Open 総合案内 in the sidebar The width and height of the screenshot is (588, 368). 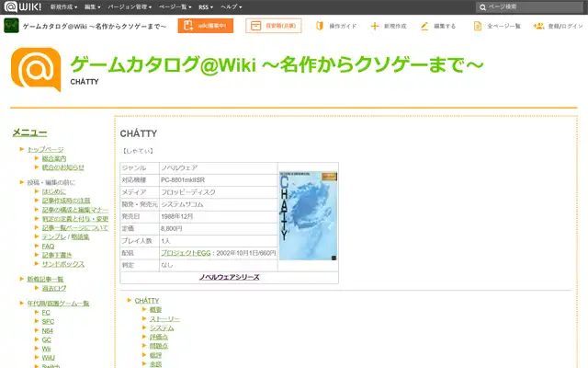click(x=54, y=158)
